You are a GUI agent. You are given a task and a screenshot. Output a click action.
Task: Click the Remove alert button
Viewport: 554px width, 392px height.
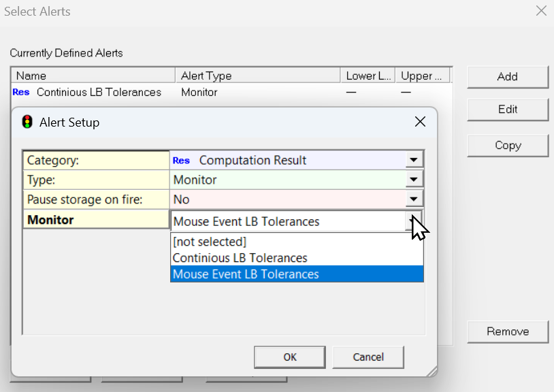(x=507, y=331)
